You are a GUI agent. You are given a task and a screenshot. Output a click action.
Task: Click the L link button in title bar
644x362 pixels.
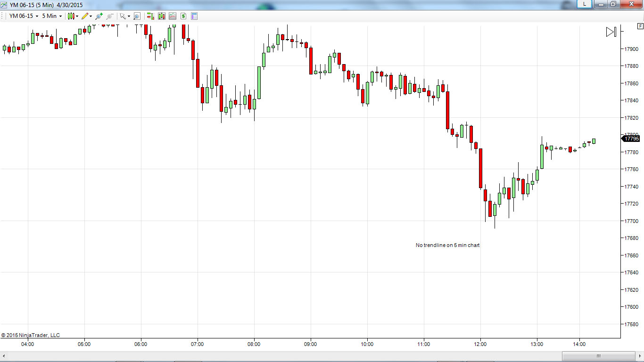[x=585, y=4]
